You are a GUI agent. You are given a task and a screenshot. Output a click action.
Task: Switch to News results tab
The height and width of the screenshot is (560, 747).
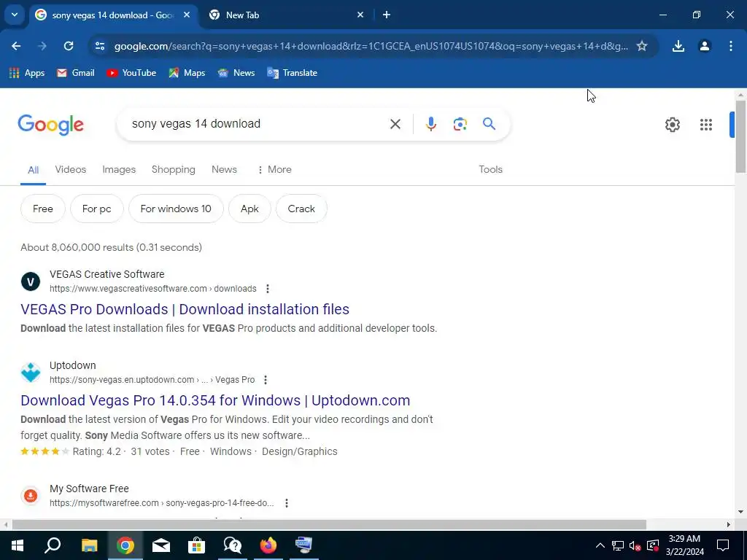[x=225, y=169]
